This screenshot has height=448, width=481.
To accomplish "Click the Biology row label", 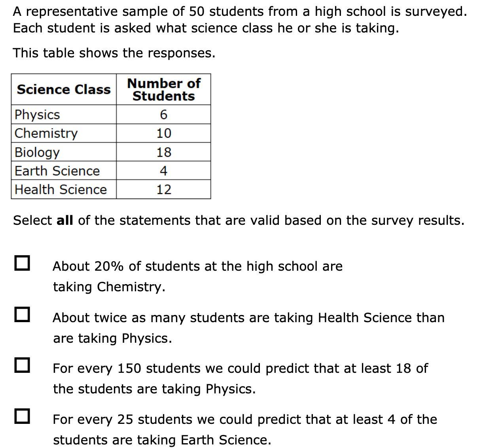I will (x=37, y=152).
